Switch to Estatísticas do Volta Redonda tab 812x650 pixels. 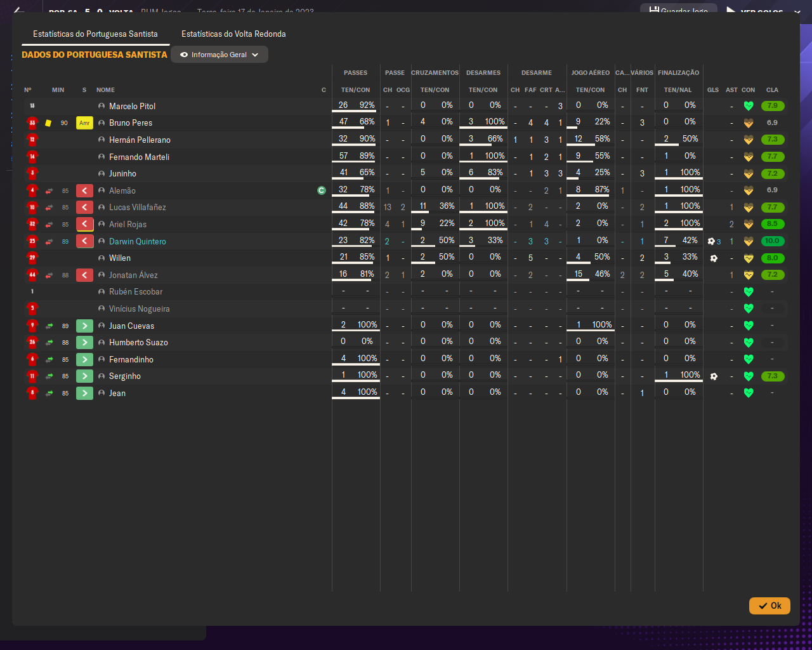click(233, 34)
